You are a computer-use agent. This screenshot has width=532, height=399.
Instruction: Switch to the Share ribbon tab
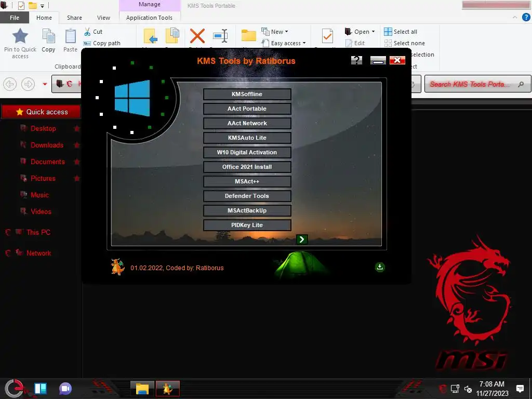coord(74,18)
